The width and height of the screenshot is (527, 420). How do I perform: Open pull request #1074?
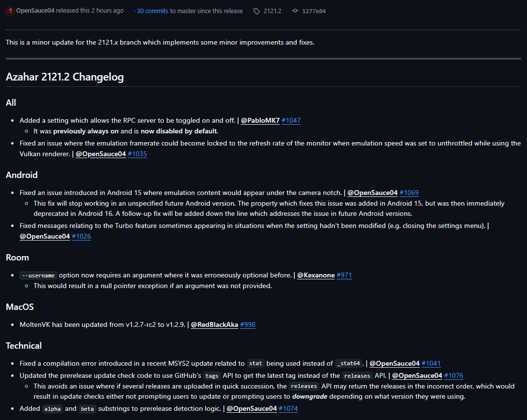pyautogui.click(x=288, y=408)
